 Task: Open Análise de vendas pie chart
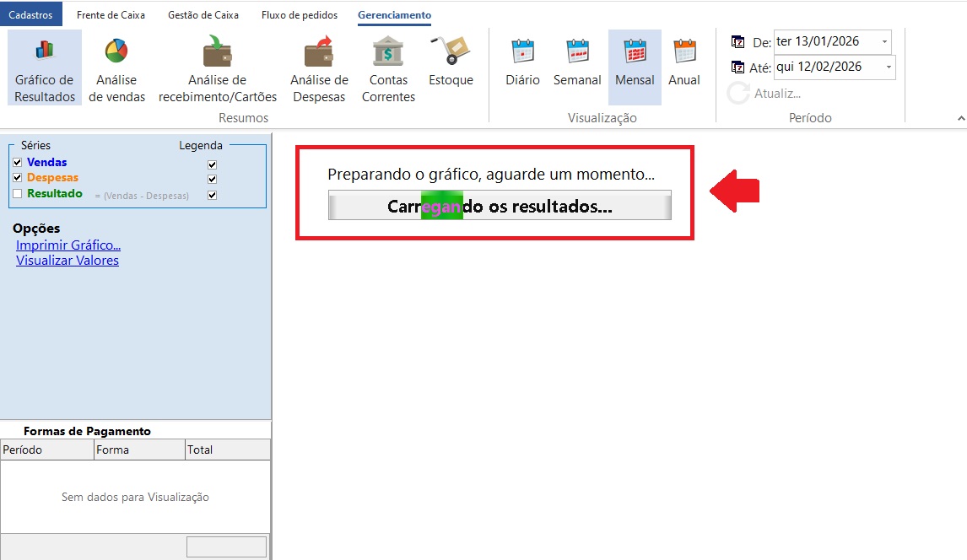point(116,52)
